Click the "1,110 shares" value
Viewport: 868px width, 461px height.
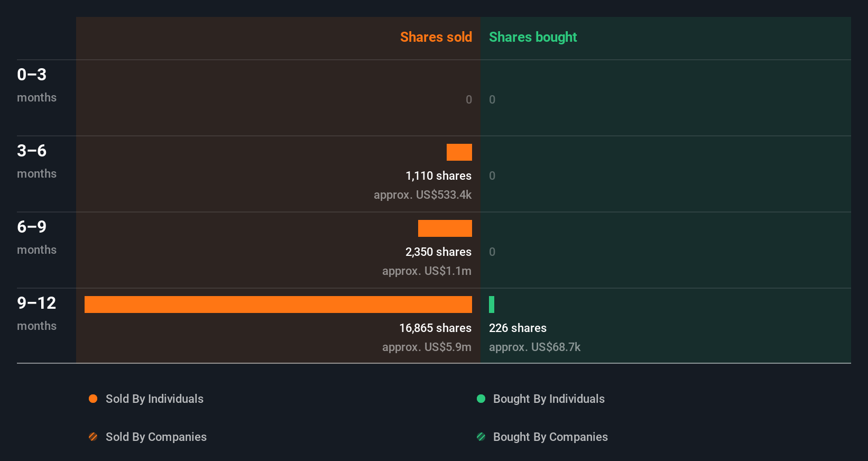pyautogui.click(x=439, y=176)
